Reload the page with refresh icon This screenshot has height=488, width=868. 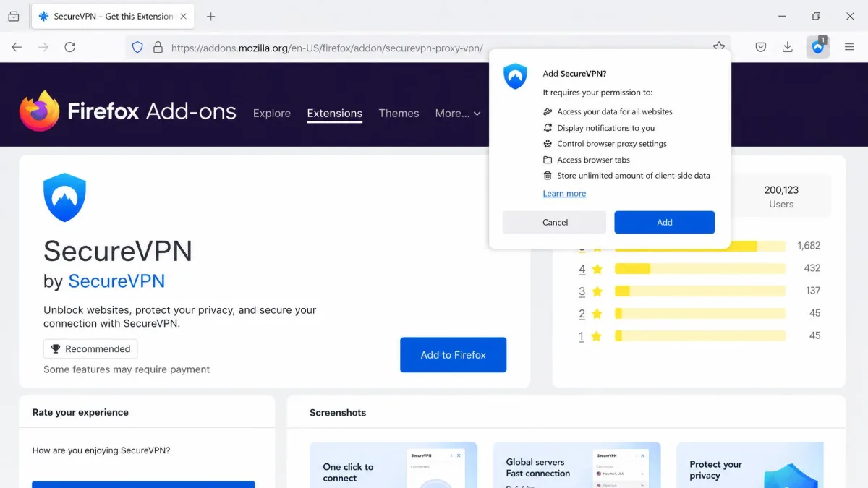click(x=70, y=47)
